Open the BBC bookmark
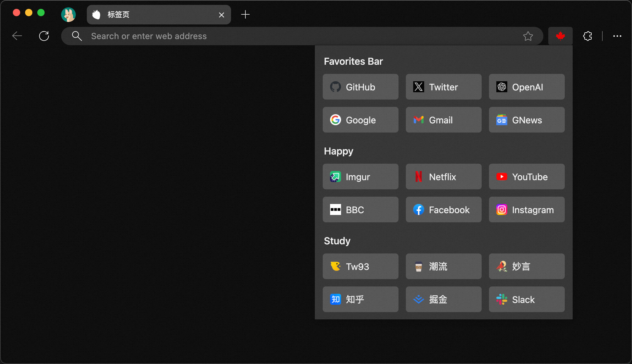The image size is (632, 364). (x=360, y=209)
